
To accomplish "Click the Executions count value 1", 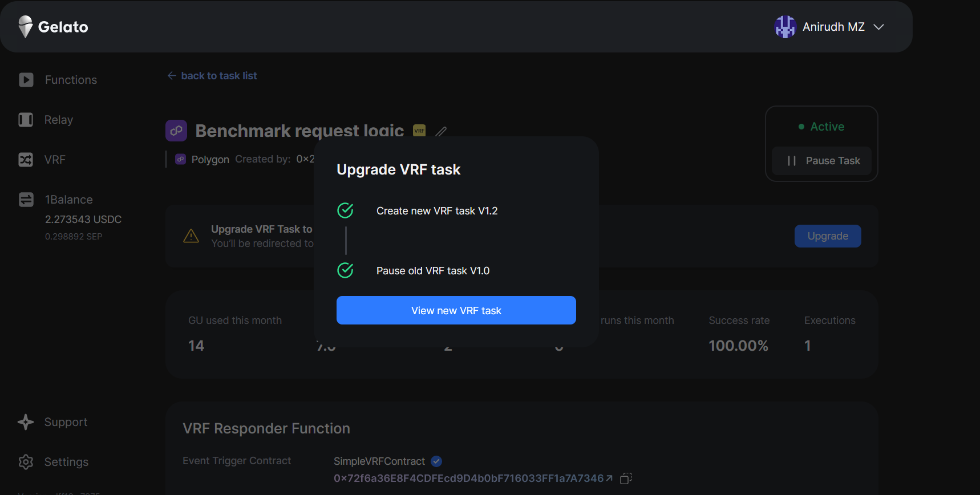I will click(807, 346).
